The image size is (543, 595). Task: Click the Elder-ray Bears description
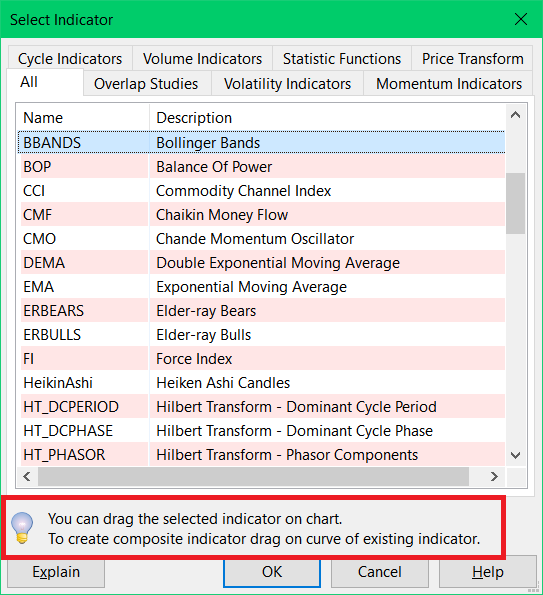[x=206, y=311]
